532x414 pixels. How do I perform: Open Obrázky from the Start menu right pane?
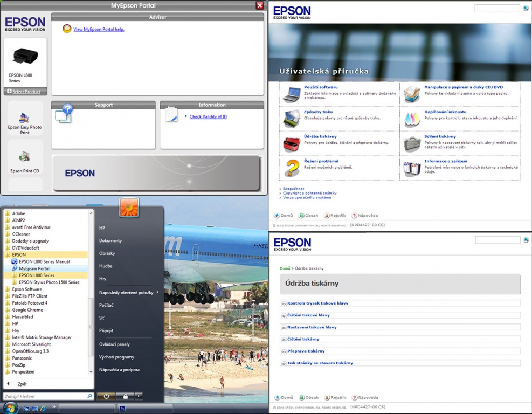click(107, 253)
